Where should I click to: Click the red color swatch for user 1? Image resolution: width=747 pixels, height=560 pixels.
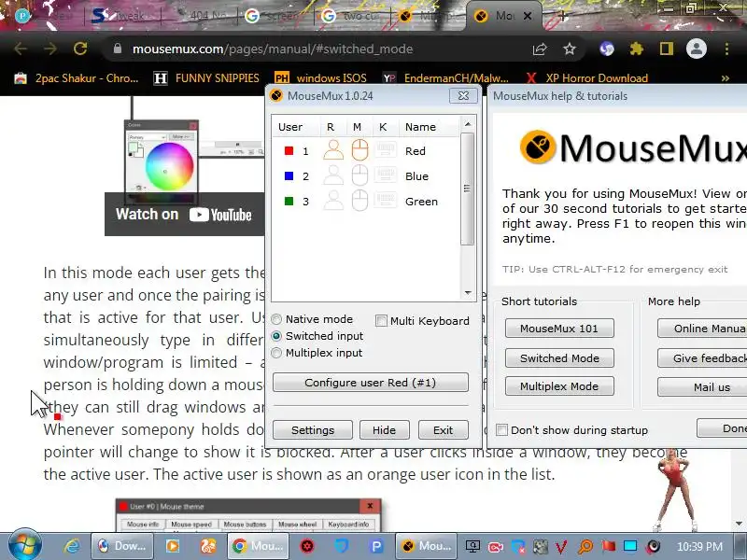[x=289, y=150]
